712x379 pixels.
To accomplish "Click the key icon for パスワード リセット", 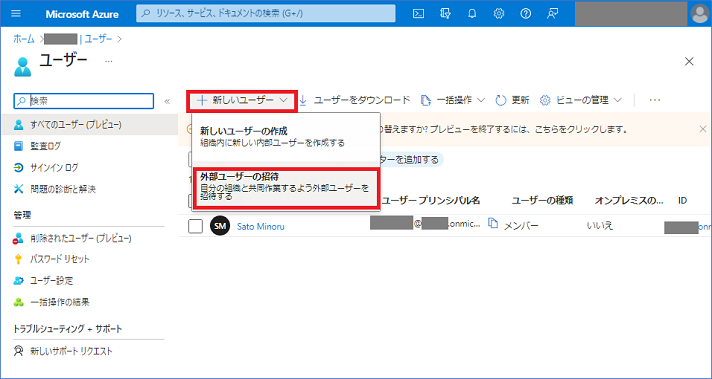I will 18,259.
